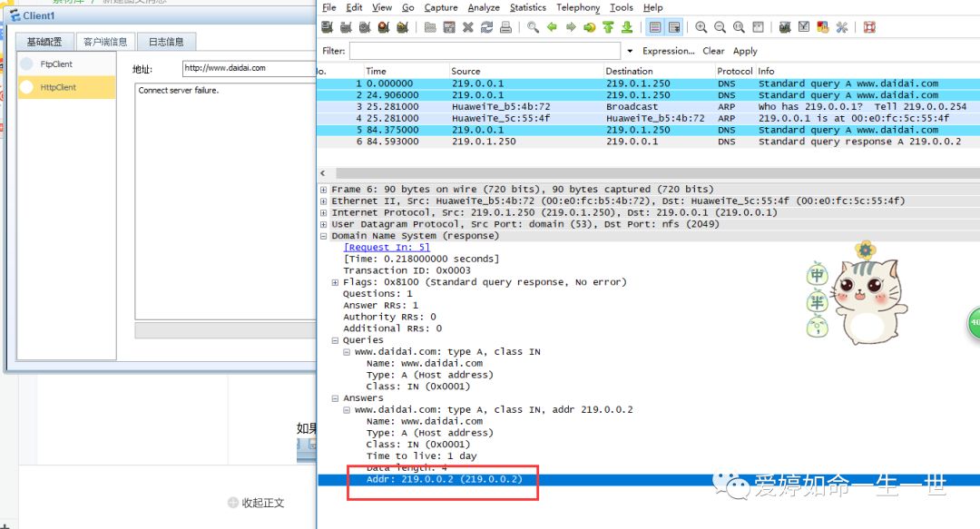
Task: Select packet 6 DNS query response row
Action: 648,142
